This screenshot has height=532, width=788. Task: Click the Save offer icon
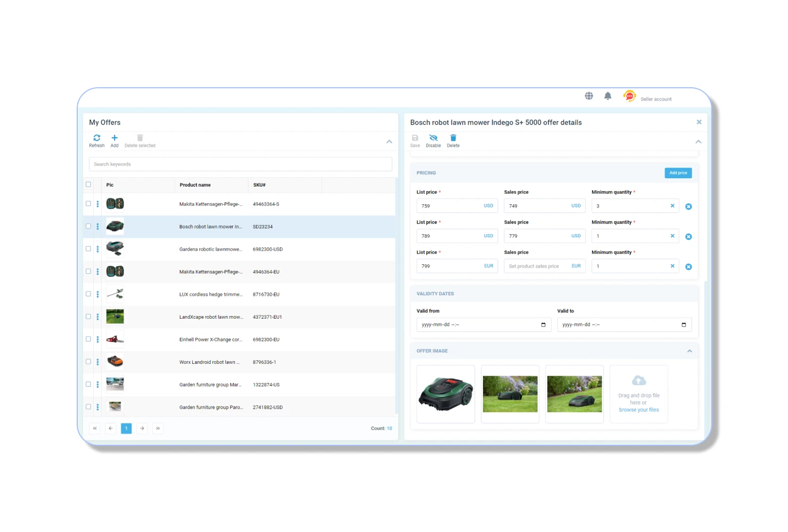tap(415, 138)
